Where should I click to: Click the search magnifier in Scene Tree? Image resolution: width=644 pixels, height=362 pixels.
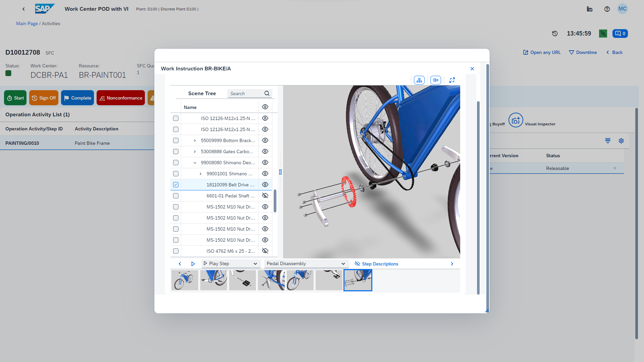[267, 94]
